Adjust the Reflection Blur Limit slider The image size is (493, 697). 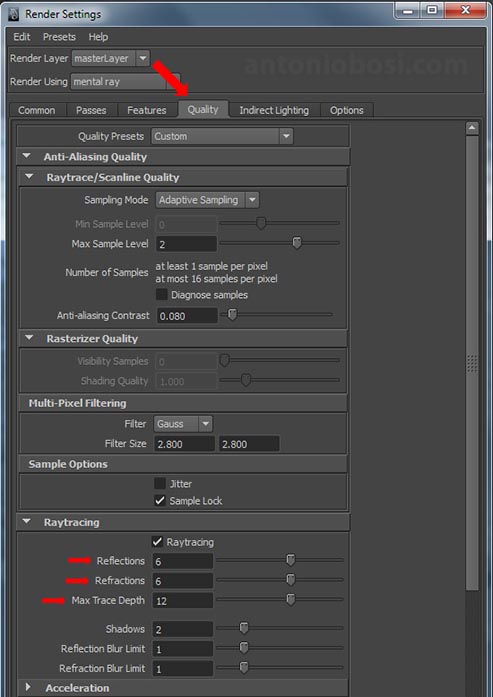point(244,648)
